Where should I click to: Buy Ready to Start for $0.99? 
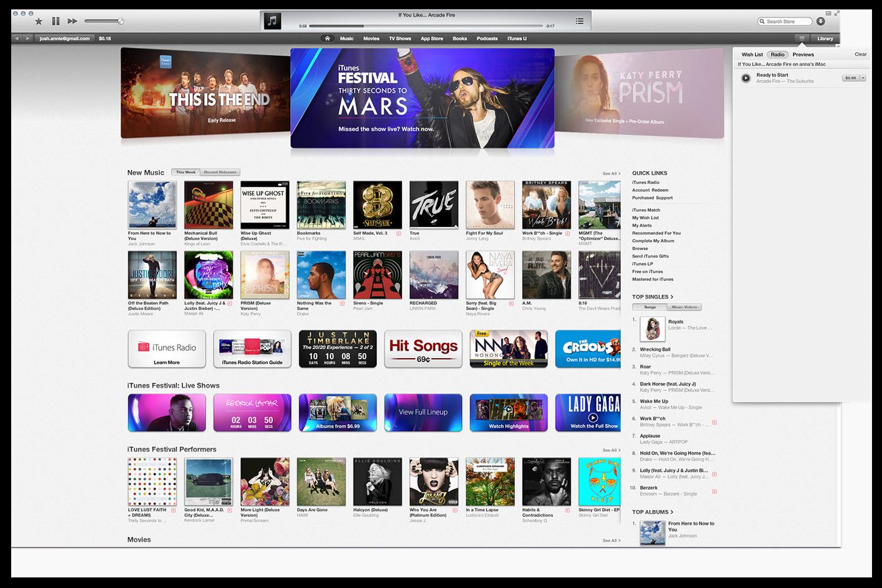pyautogui.click(x=850, y=78)
